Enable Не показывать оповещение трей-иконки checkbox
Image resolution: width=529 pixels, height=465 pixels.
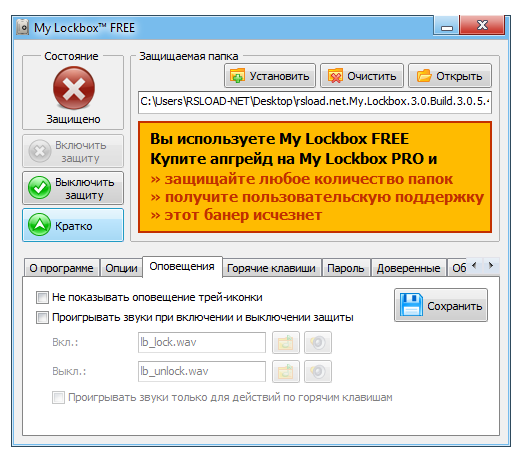click(42, 297)
